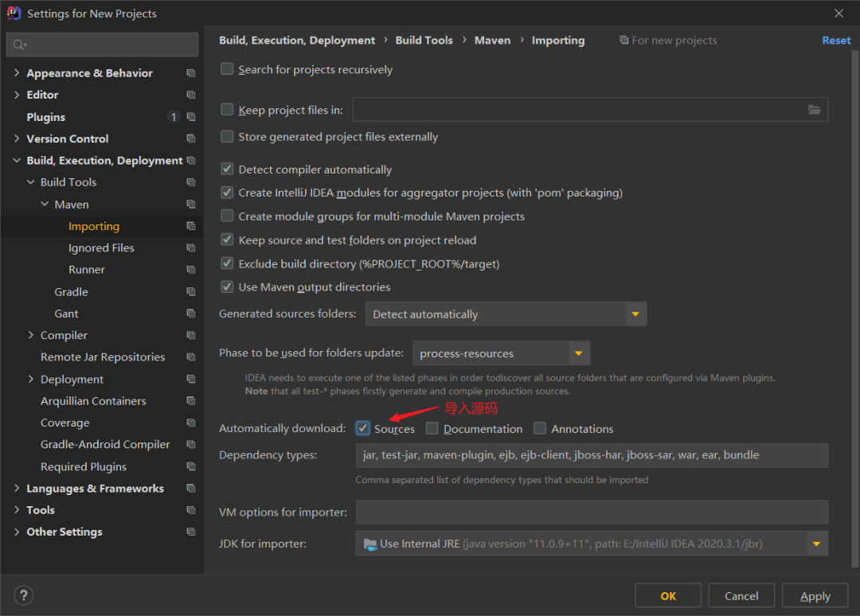860x616 pixels.
Task: Click the Cancel button
Action: (x=741, y=596)
